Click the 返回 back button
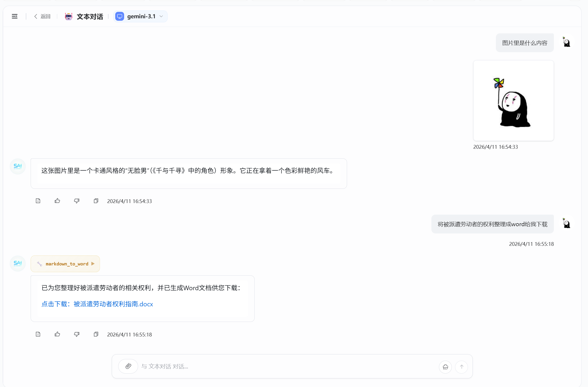 coord(42,16)
